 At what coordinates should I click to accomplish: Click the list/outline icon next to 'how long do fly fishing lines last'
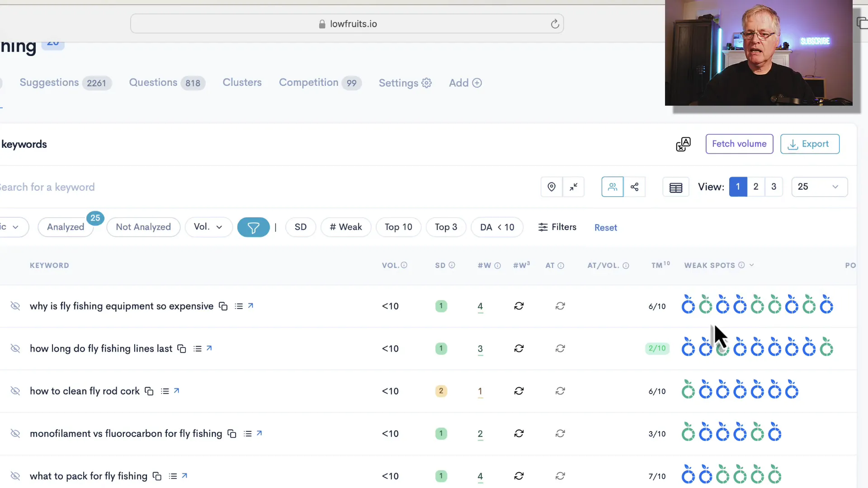pos(197,348)
